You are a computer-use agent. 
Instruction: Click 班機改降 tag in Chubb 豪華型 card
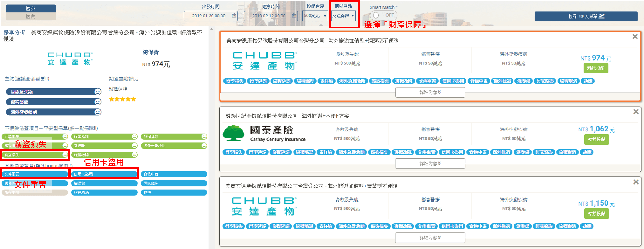pyautogui.click(x=403, y=227)
